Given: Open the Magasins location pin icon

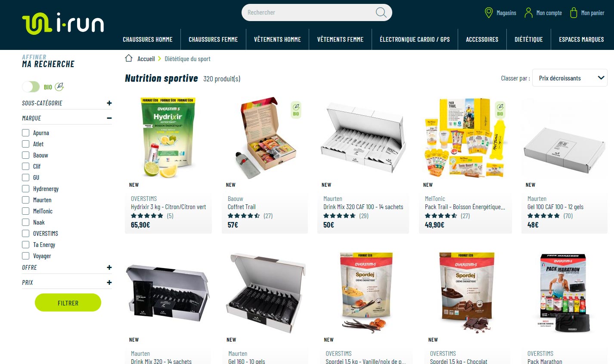Looking at the screenshot, I should click(x=489, y=12).
